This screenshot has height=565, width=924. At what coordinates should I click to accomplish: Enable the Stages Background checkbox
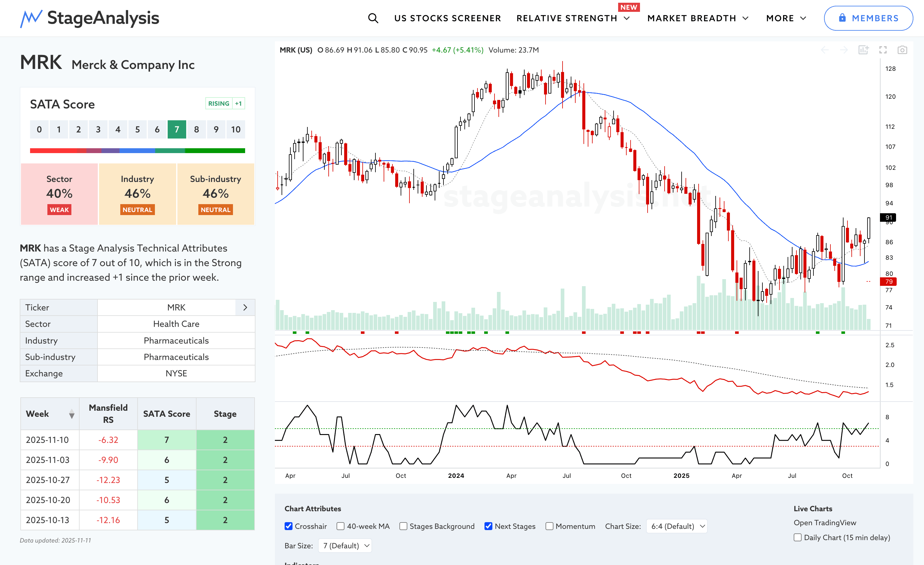tap(403, 526)
